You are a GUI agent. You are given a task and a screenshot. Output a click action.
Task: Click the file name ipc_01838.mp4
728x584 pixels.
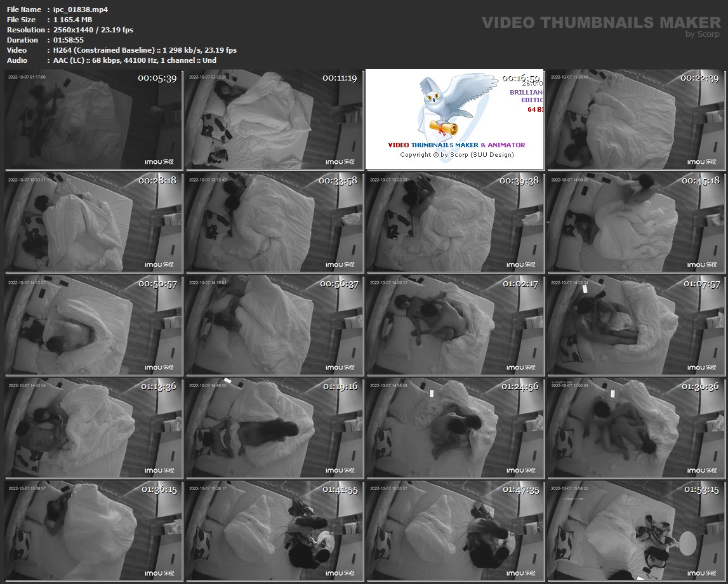(81, 10)
